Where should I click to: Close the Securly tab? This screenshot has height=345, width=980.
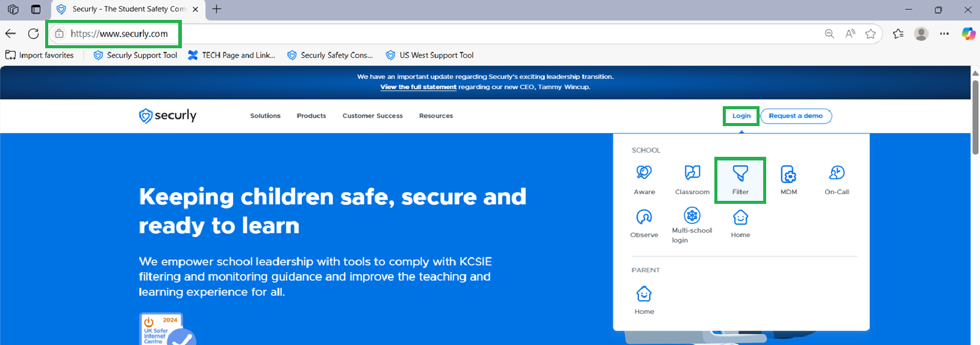coord(195,9)
